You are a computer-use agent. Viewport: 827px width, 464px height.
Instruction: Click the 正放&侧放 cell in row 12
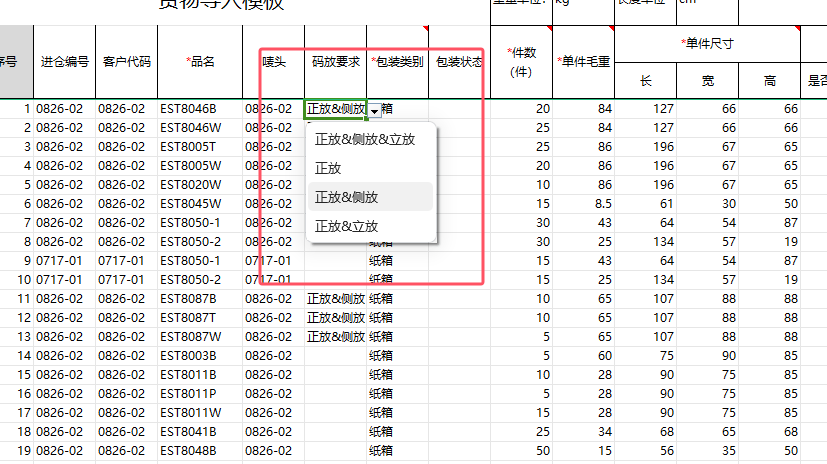[x=335, y=318]
